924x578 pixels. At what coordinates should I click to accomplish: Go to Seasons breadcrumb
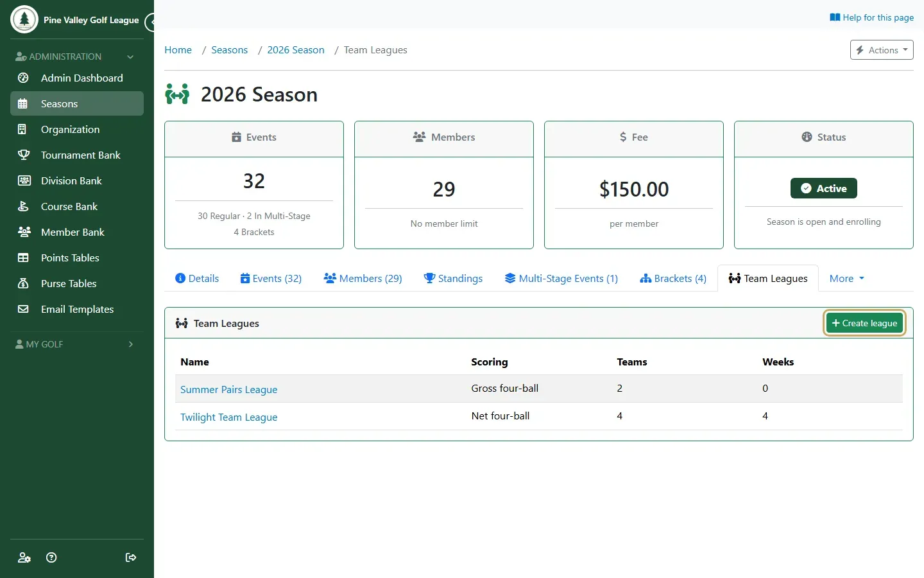(230, 50)
